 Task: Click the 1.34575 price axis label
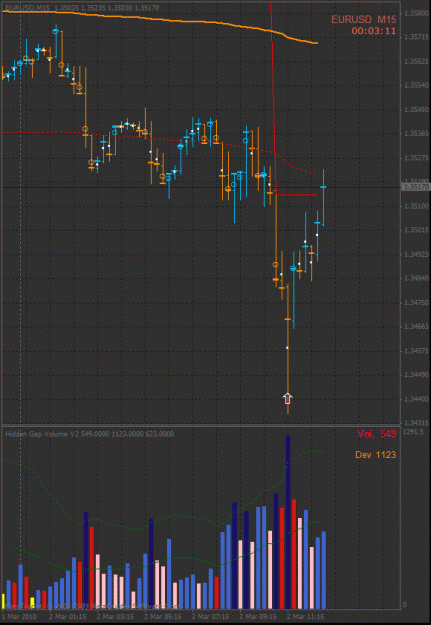coord(415,351)
